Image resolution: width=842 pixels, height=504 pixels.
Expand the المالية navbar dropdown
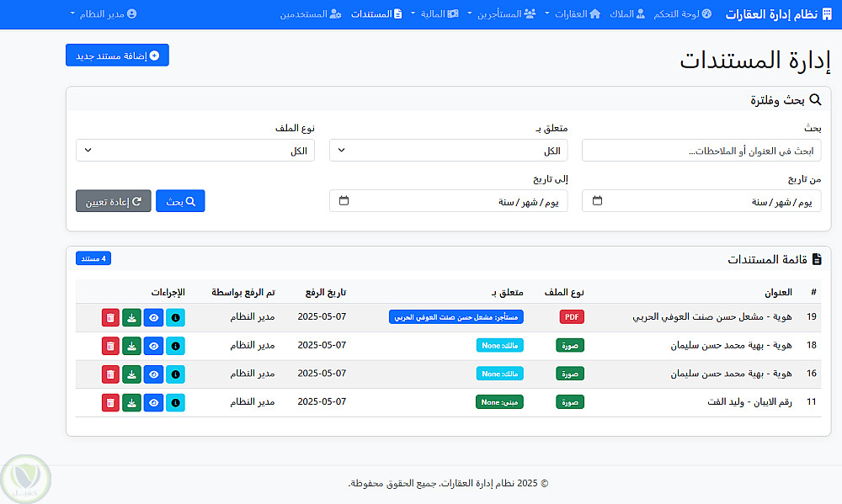point(434,14)
